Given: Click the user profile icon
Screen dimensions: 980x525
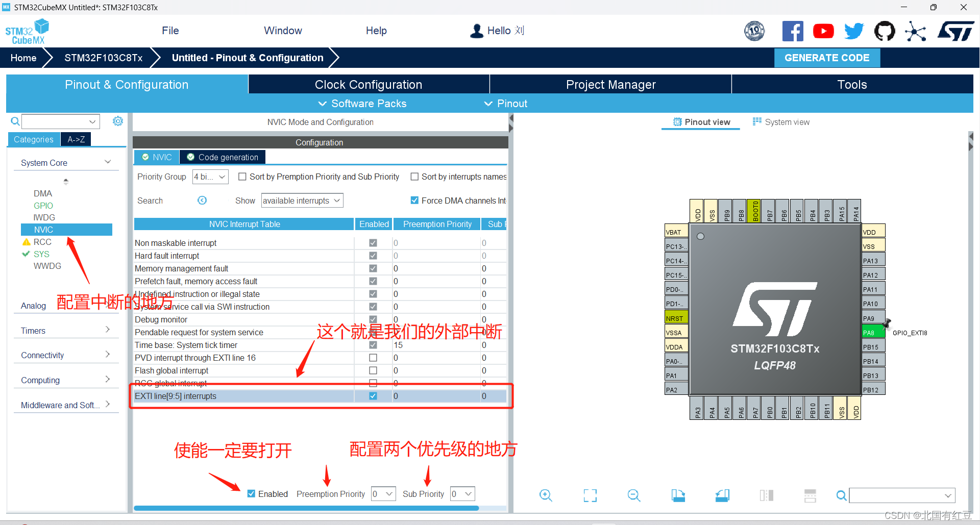Looking at the screenshot, I should point(477,31).
